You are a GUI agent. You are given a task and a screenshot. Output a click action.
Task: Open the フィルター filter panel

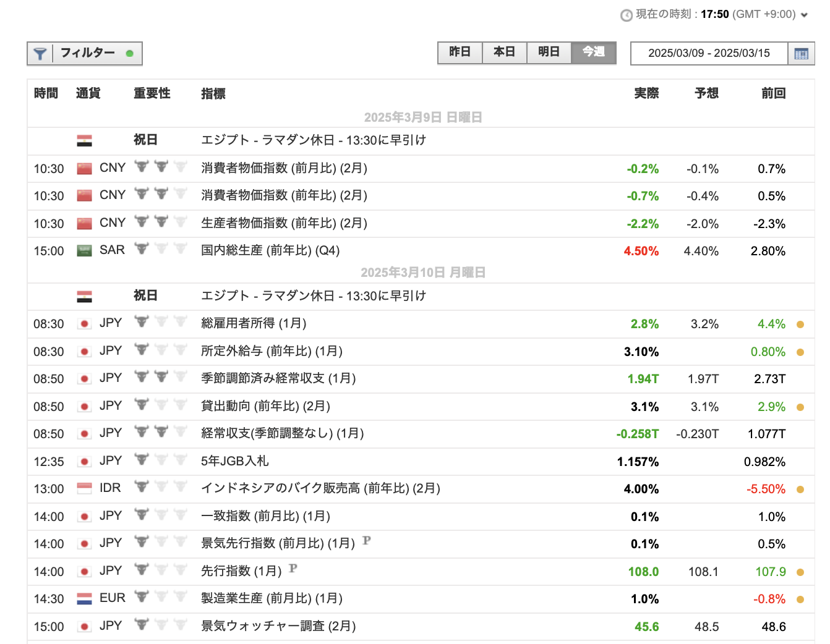pos(87,53)
